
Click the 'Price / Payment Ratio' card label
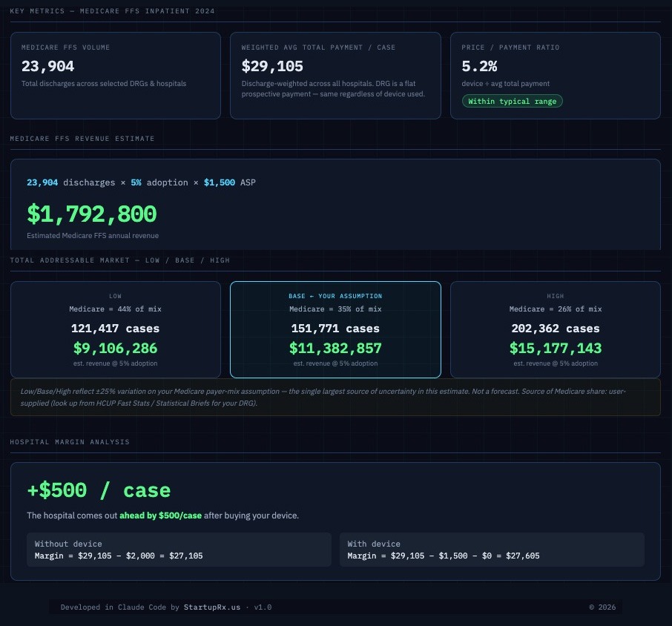coord(510,47)
